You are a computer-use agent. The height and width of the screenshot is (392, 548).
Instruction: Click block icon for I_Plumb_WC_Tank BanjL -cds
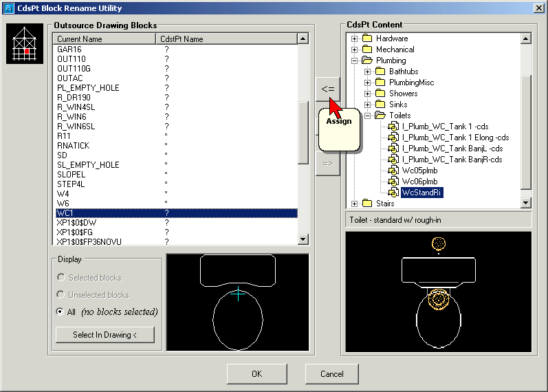tap(393, 149)
